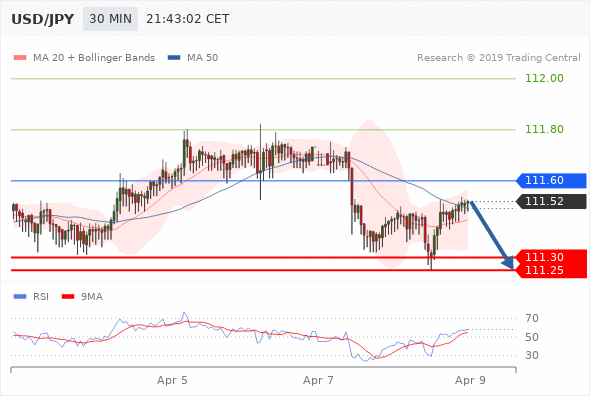
Task: Click the RSI legend label
Action: (41, 297)
